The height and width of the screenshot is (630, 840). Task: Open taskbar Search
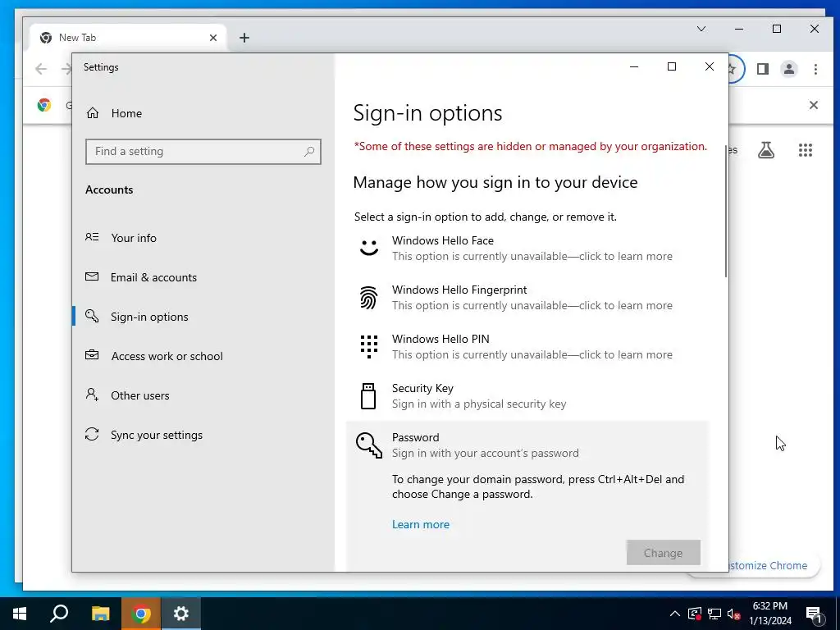click(59, 614)
